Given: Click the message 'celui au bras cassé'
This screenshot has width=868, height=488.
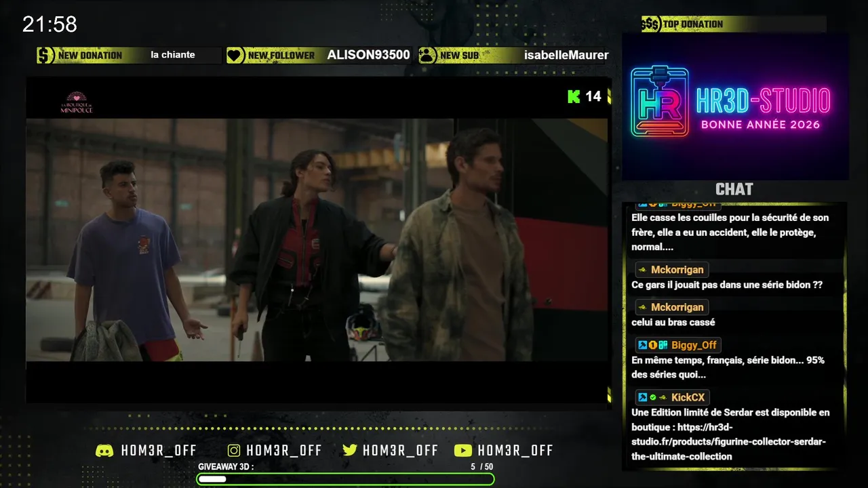Looking at the screenshot, I should [673, 322].
